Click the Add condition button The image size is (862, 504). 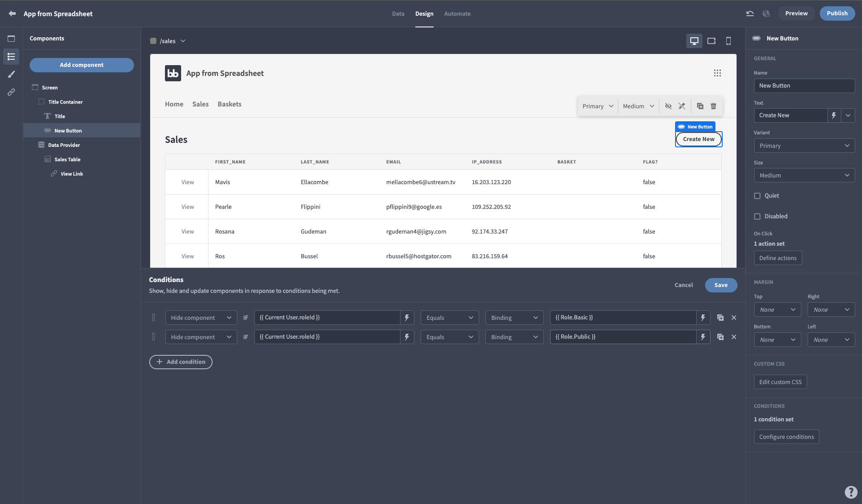tap(181, 362)
